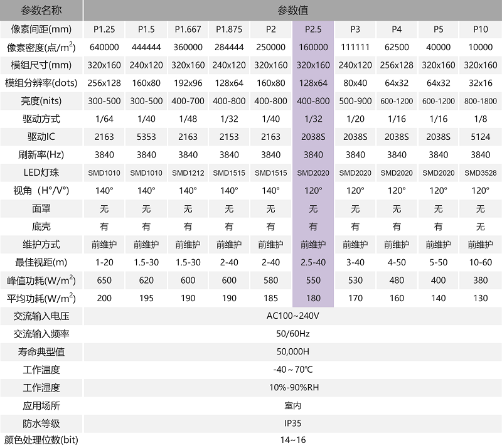This screenshot has width=502, height=448.
Task: Select the 1/64 drive mode cell
Action: [104, 119]
